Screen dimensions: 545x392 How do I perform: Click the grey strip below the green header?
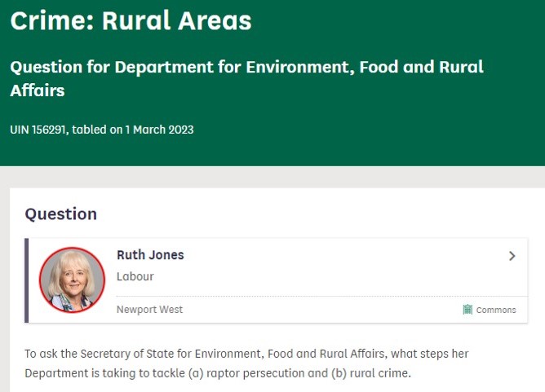point(272,176)
